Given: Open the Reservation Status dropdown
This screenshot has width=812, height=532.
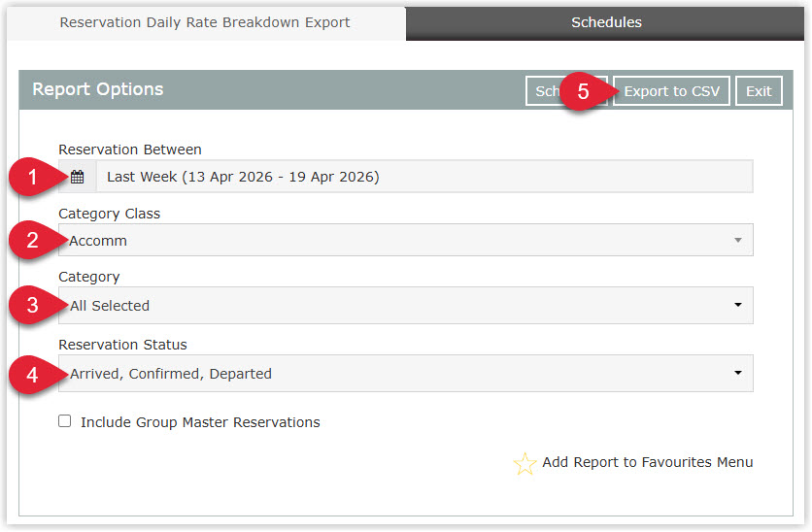Looking at the screenshot, I should [405, 374].
